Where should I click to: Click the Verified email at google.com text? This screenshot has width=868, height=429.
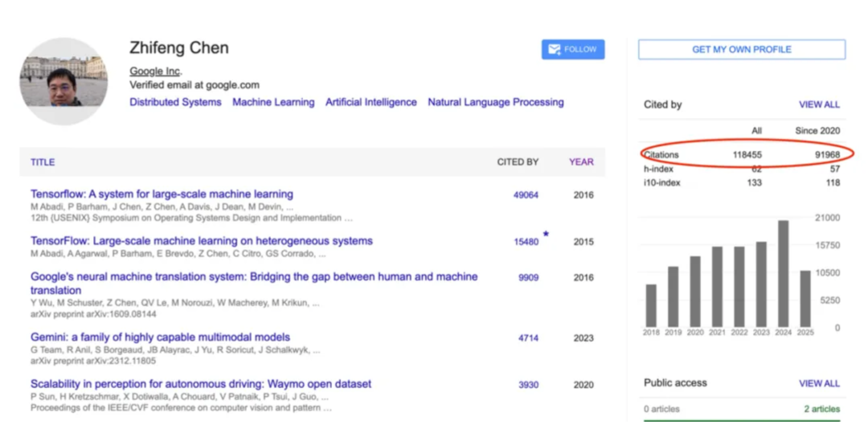pos(194,85)
